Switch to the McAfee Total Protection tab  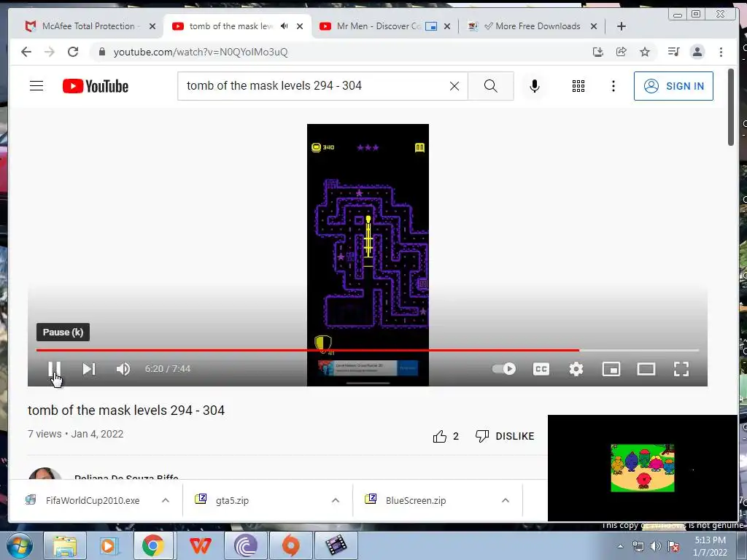(x=88, y=26)
